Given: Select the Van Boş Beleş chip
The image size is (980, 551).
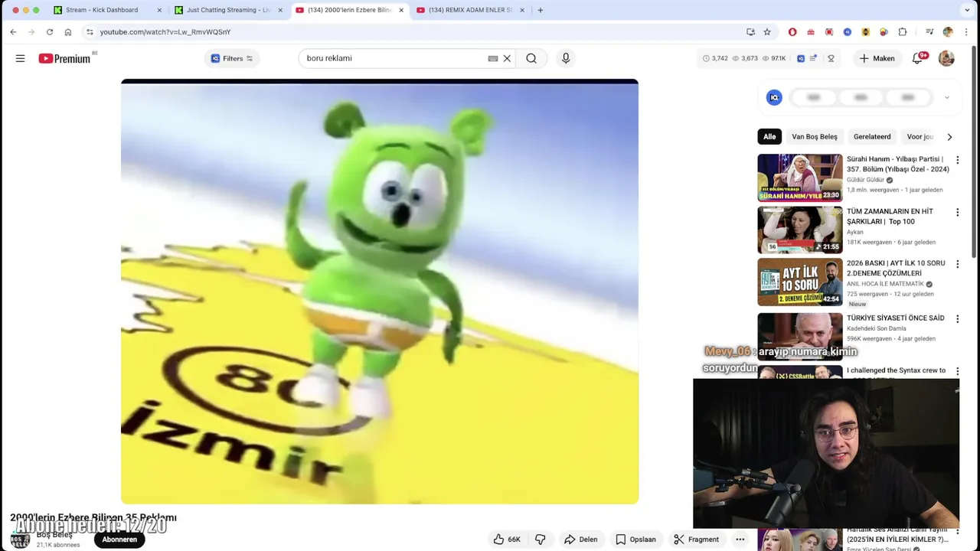Looking at the screenshot, I should point(815,137).
